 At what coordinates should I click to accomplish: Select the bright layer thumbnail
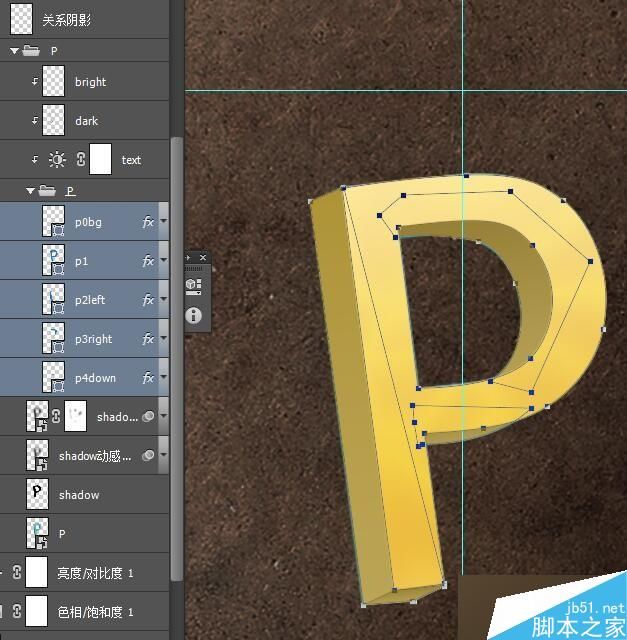tap(53, 81)
